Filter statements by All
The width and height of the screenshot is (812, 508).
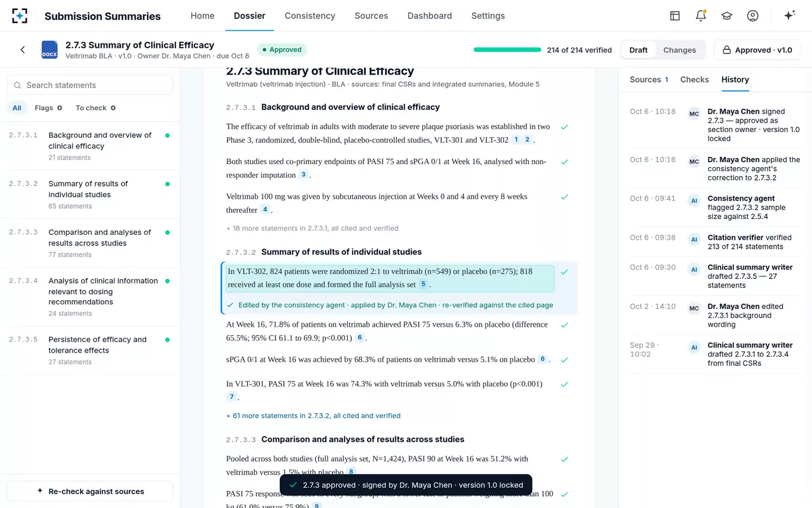17,108
